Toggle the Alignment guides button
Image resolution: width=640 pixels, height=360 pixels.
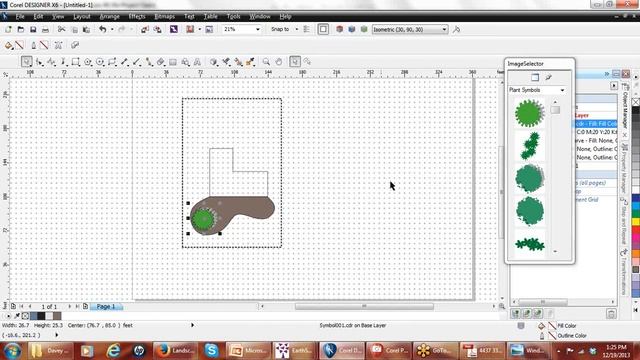(x=307, y=29)
